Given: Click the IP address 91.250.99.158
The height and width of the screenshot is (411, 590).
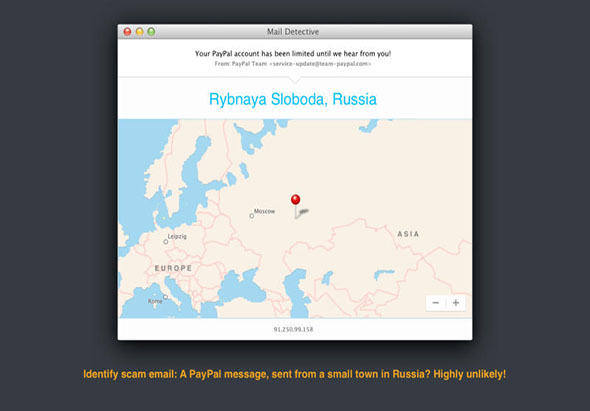Looking at the screenshot, I should tap(293, 329).
